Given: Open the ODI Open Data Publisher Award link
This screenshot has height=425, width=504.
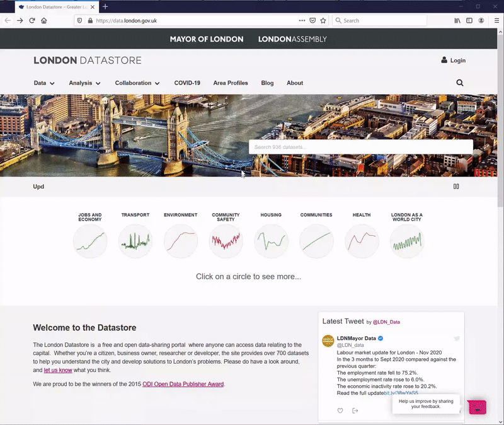Looking at the screenshot, I should click(183, 384).
